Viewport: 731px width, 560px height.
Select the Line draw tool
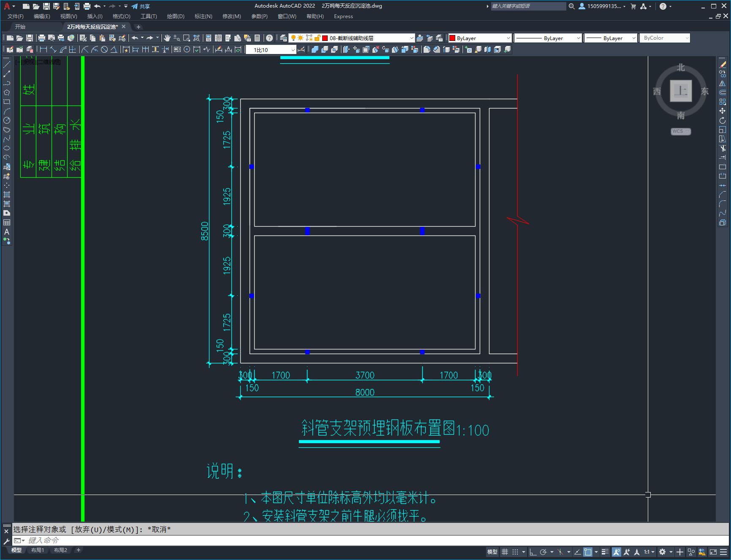point(7,65)
